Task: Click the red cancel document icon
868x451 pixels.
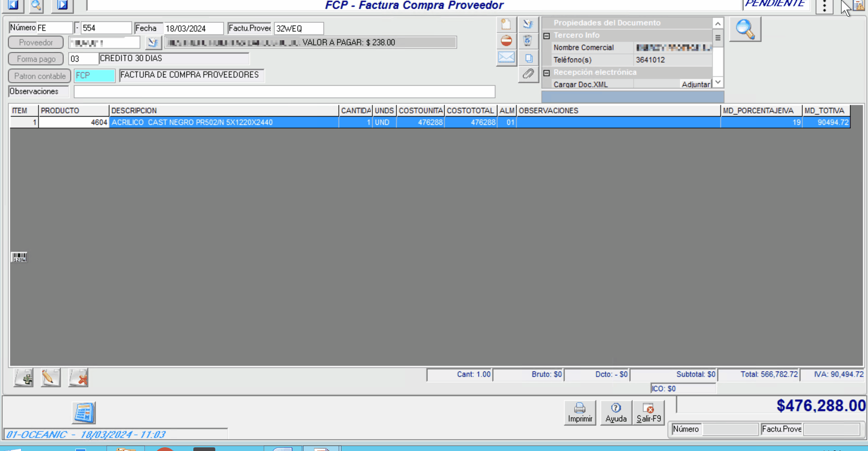Action: (506, 41)
